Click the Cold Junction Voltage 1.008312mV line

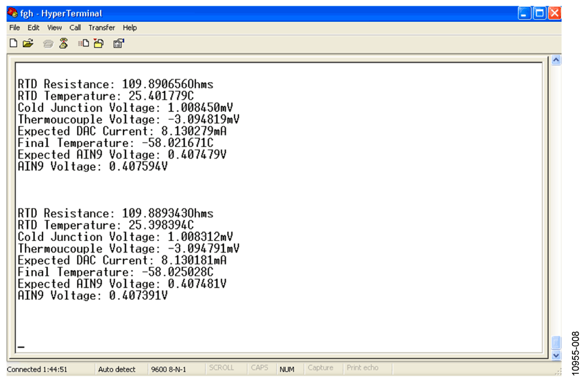(x=125, y=237)
